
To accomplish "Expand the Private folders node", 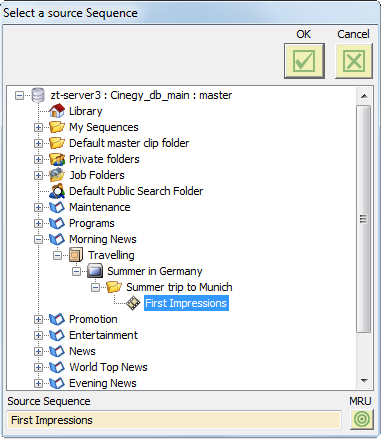I will 38,159.
